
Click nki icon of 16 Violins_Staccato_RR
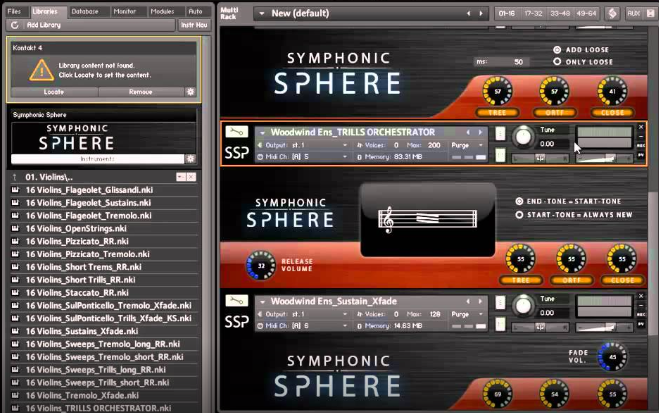(16, 292)
